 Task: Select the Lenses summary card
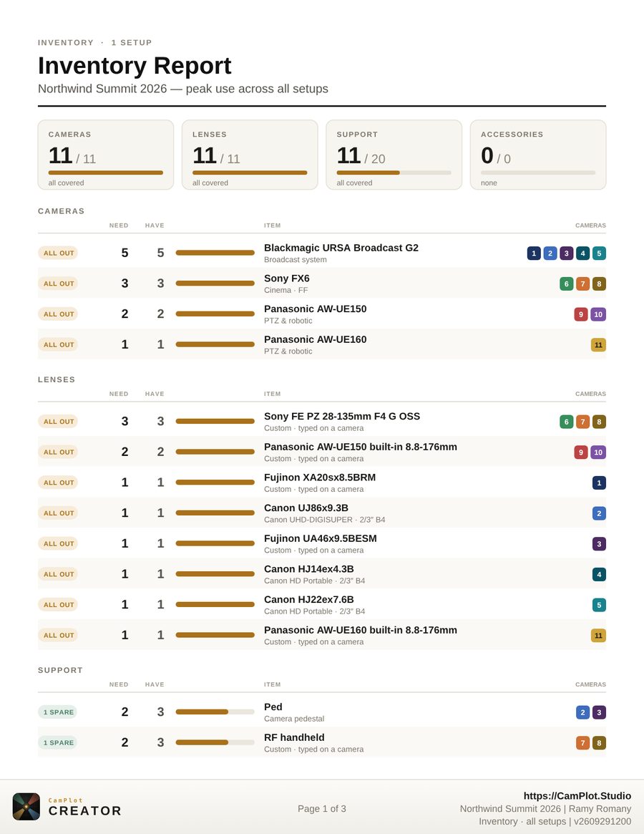click(x=250, y=155)
